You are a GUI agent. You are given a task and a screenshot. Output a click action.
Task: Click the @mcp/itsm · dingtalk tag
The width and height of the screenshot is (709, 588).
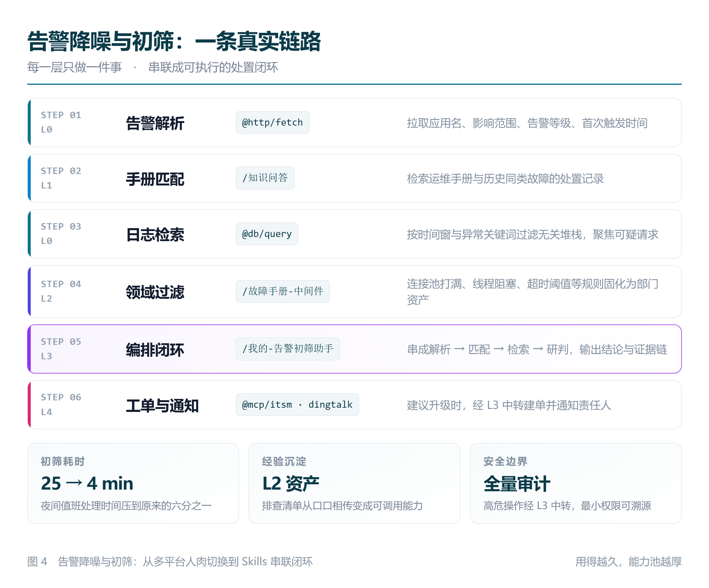[x=297, y=404]
